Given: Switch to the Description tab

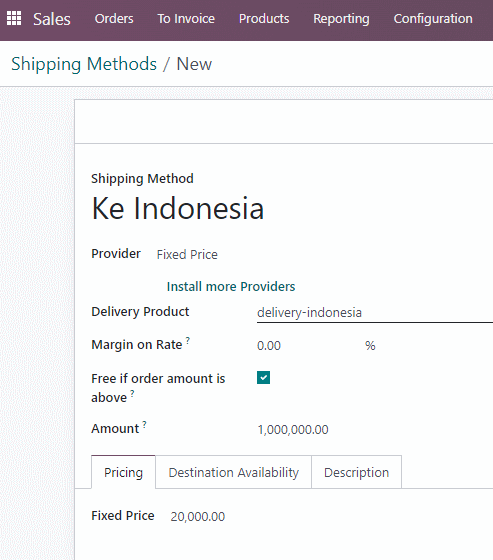Looking at the screenshot, I should [x=357, y=472].
